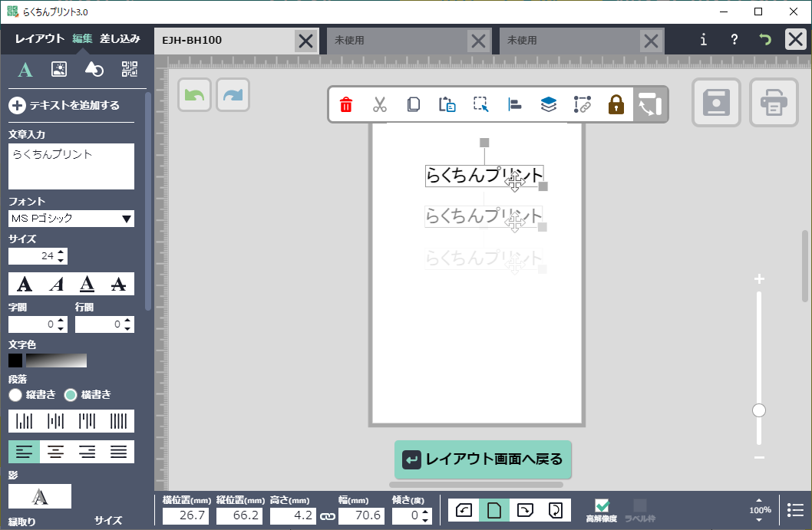Set orientation rotated counterclockwise
This screenshot has width=812, height=530.
(464, 510)
